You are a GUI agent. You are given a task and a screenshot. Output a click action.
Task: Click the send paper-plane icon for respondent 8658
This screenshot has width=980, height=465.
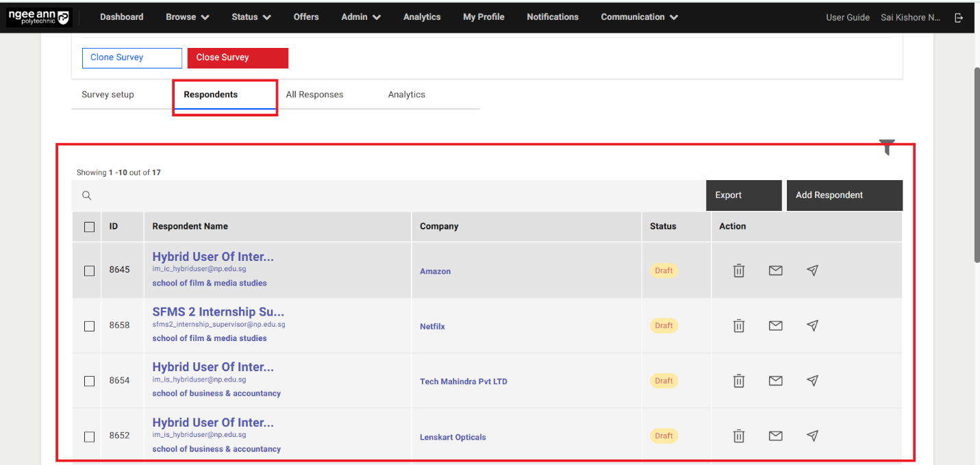(x=812, y=326)
